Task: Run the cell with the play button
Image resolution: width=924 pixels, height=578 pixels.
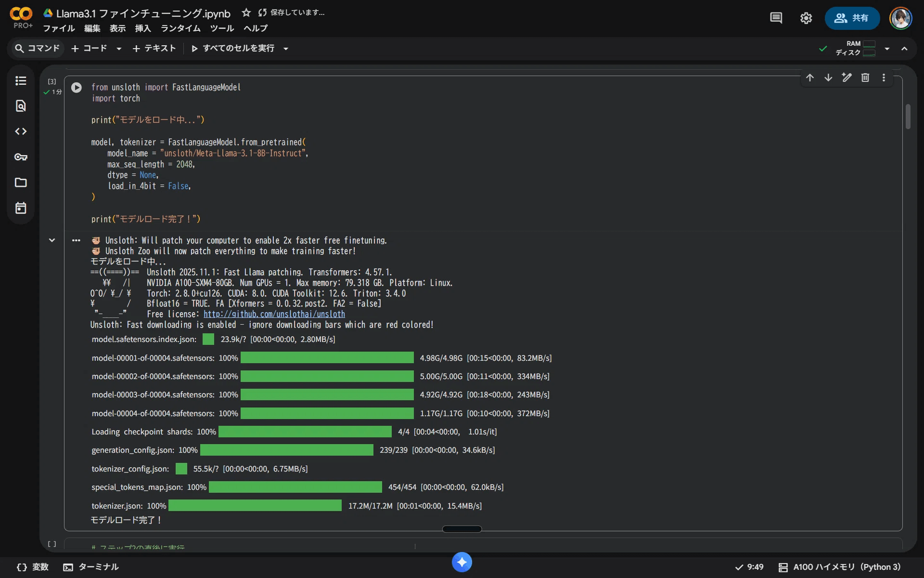Action: click(x=77, y=88)
